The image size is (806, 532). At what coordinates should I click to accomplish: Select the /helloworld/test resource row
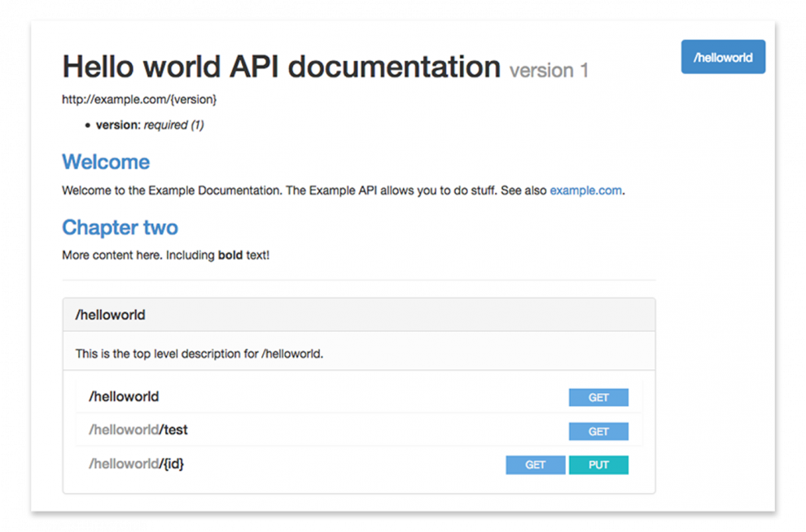click(359, 430)
